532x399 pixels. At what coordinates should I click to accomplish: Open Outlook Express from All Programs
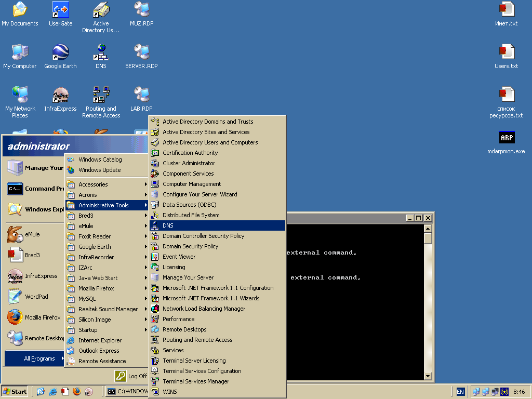pos(107,351)
